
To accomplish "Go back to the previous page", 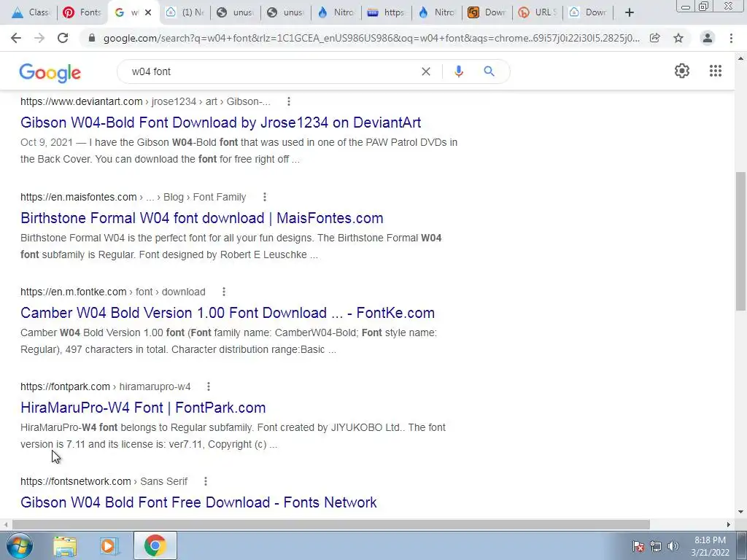I will (16, 38).
